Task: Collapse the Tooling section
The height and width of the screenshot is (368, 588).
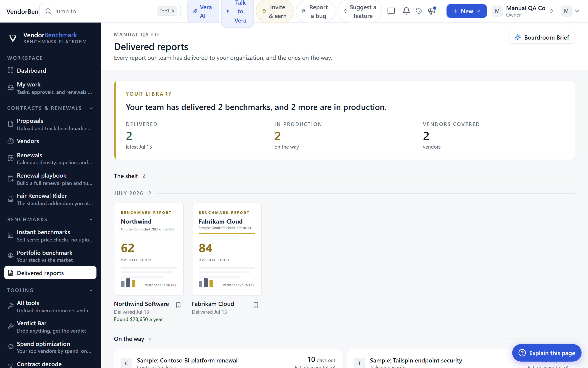Action: click(50, 290)
